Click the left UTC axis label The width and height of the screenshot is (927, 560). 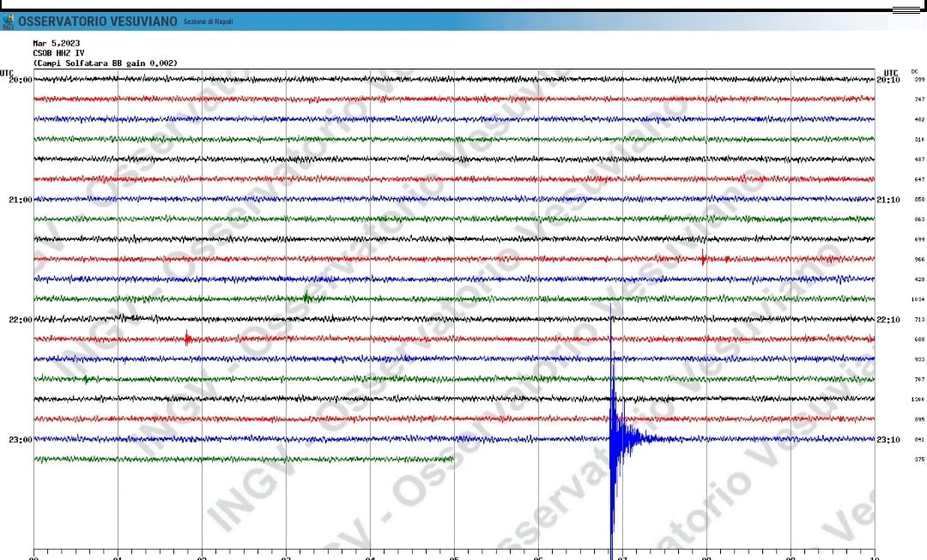point(7,73)
